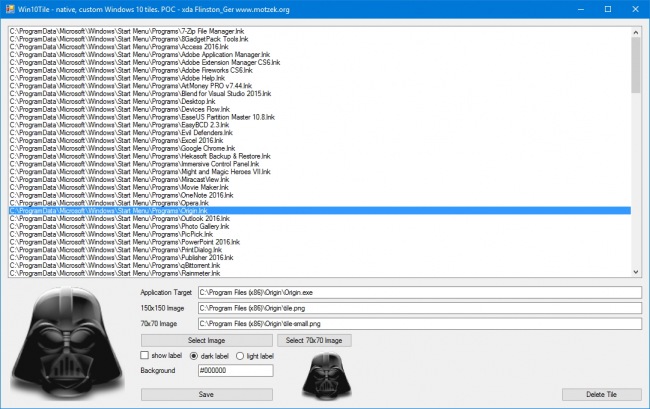Maximize the Win10Tile window
Image resolution: width=650 pixels, height=409 pixels.
point(608,9)
